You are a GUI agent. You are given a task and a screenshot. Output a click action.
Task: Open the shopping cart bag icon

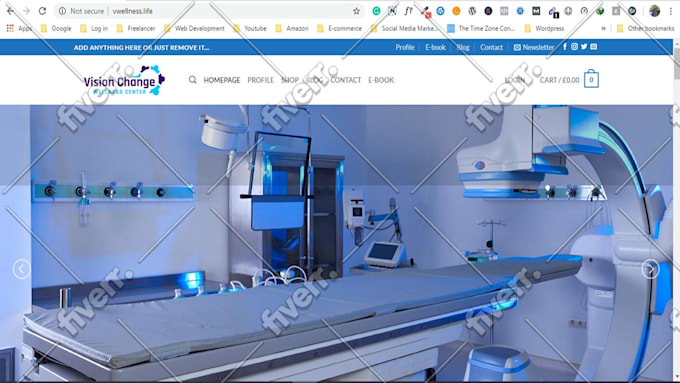coord(591,79)
